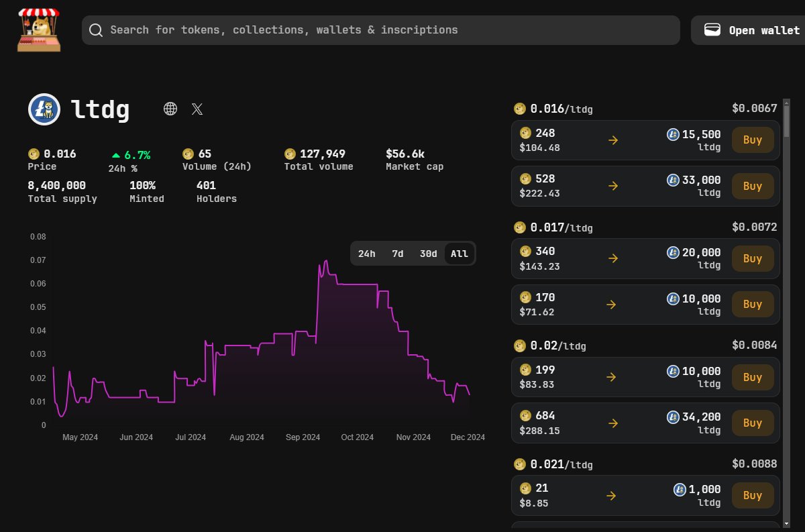This screenshot has height=532, width=805.
Task: Click the ltdg token icon beside 20,000
Action: point(673,252)
